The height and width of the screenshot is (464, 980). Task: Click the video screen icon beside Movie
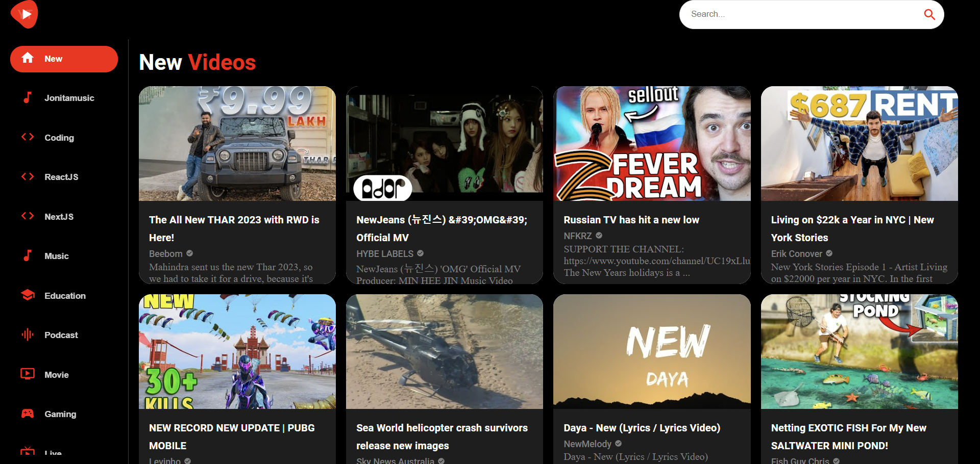click(28, 374)
